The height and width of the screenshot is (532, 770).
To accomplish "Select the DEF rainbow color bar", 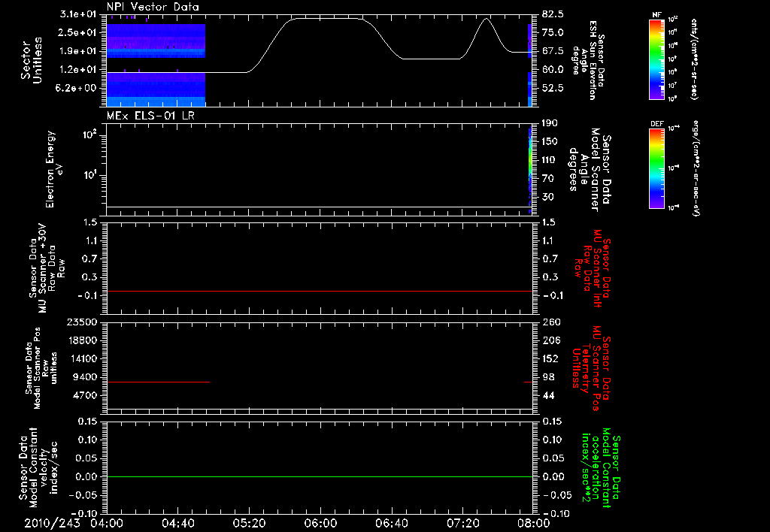I will pos(656,168).
